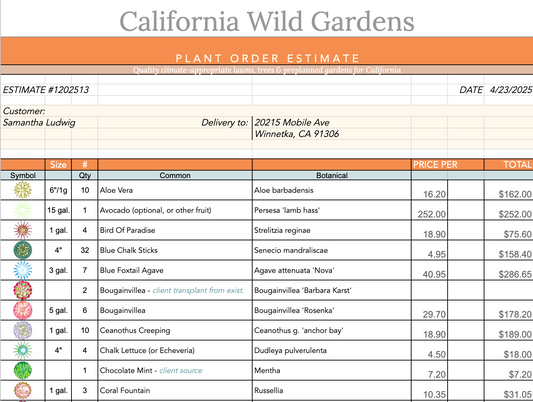This screenshot has width=533, height=402.
Task: Select the 20215 Mobile Ave address cell
Action: click(x=292, y=122)
